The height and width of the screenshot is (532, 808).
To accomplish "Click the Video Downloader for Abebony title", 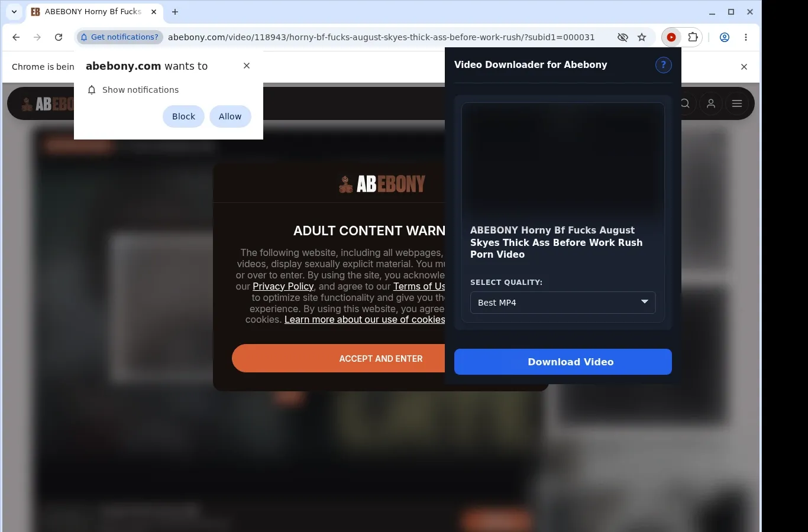I will point(531,65).
